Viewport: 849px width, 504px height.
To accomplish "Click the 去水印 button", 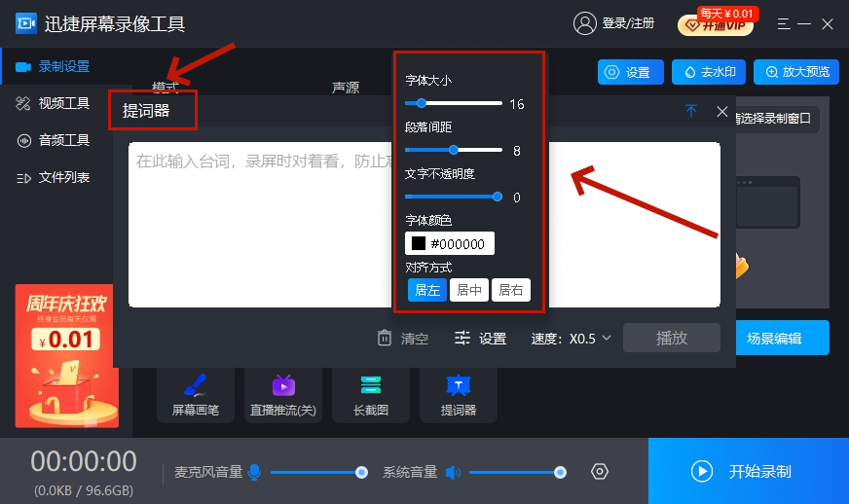I will tap(709, 72).
